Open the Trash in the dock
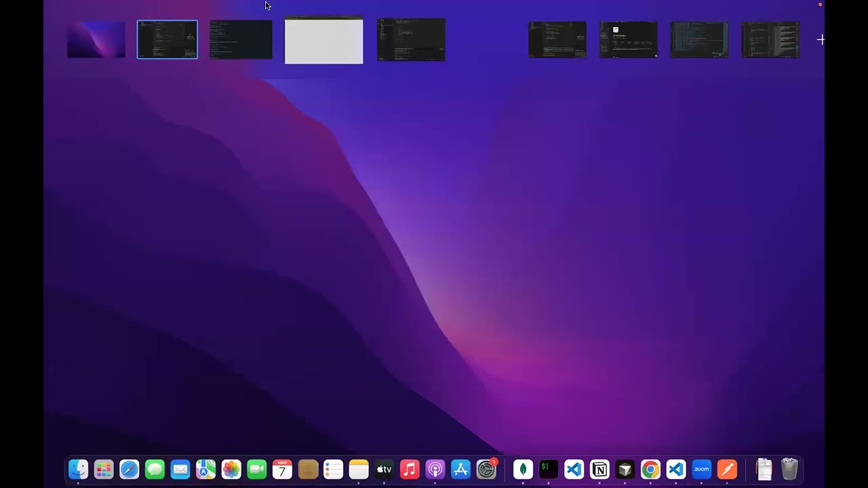 pyautogui.click(x=789, y=469)
